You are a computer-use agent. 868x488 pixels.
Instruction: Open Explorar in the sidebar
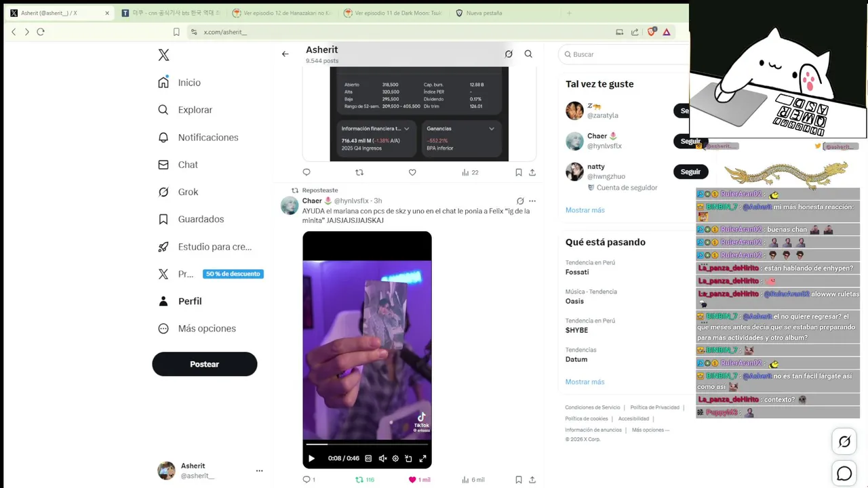click(x=185, y=110)
